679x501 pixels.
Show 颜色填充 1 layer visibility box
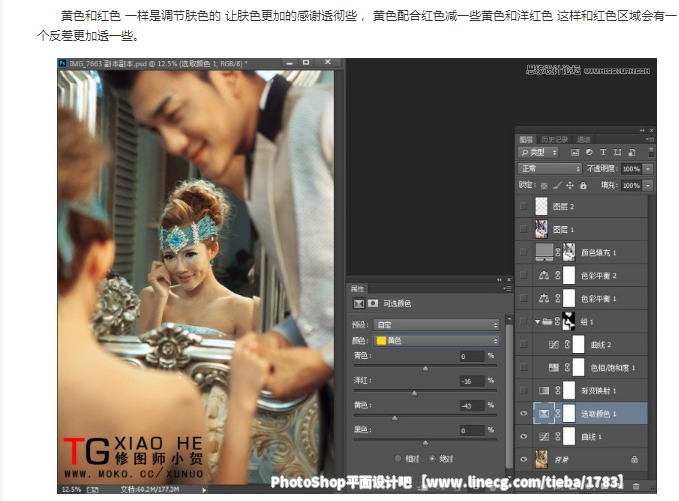pyautogui.click(x=523, y=252)
